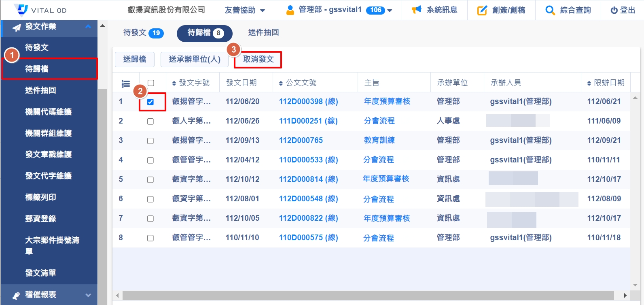
Task: Open the 友善協助 dropdown menu
Action: (245, 10)
